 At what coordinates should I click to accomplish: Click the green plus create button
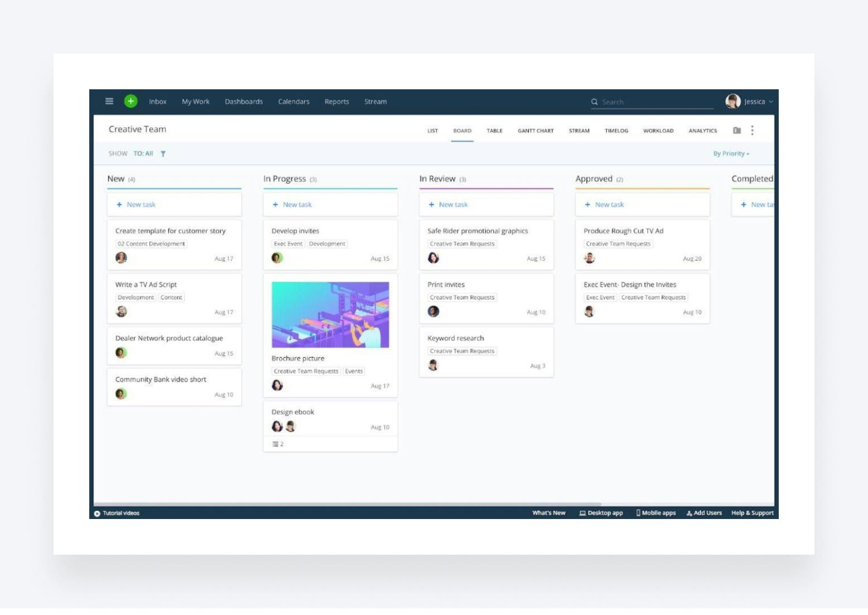pos(131,101)
